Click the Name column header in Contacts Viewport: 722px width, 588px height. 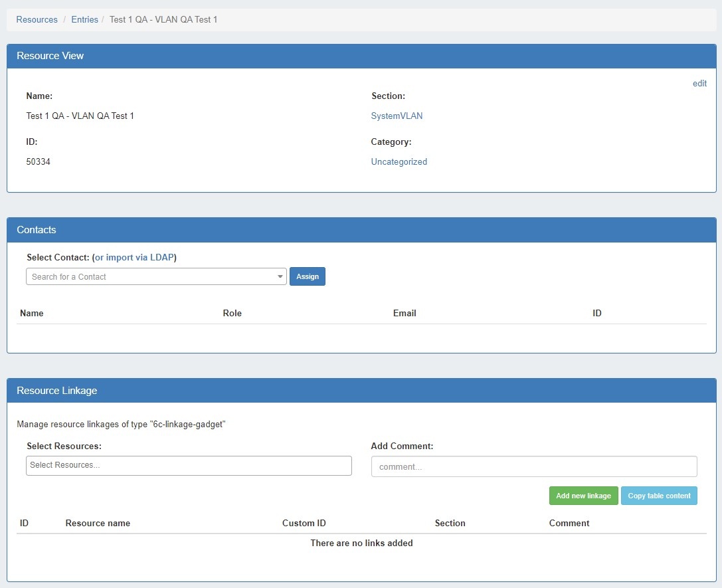(x=32, y=314)
